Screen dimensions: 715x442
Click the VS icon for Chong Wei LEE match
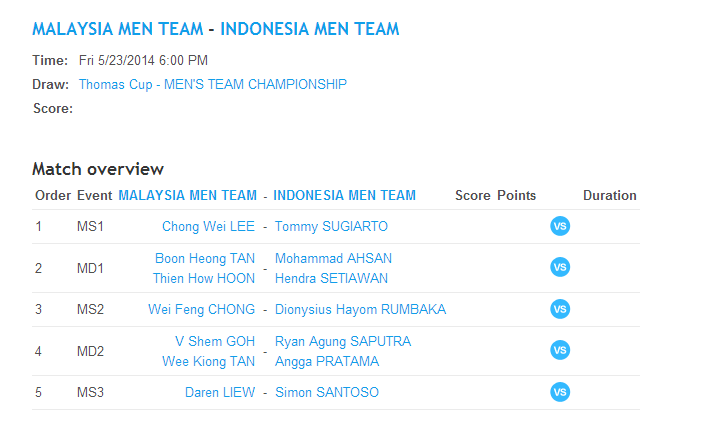[560, 226]
